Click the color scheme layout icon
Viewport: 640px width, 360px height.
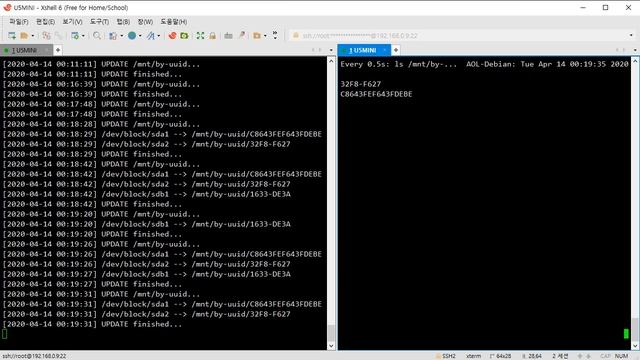[113, 36]
